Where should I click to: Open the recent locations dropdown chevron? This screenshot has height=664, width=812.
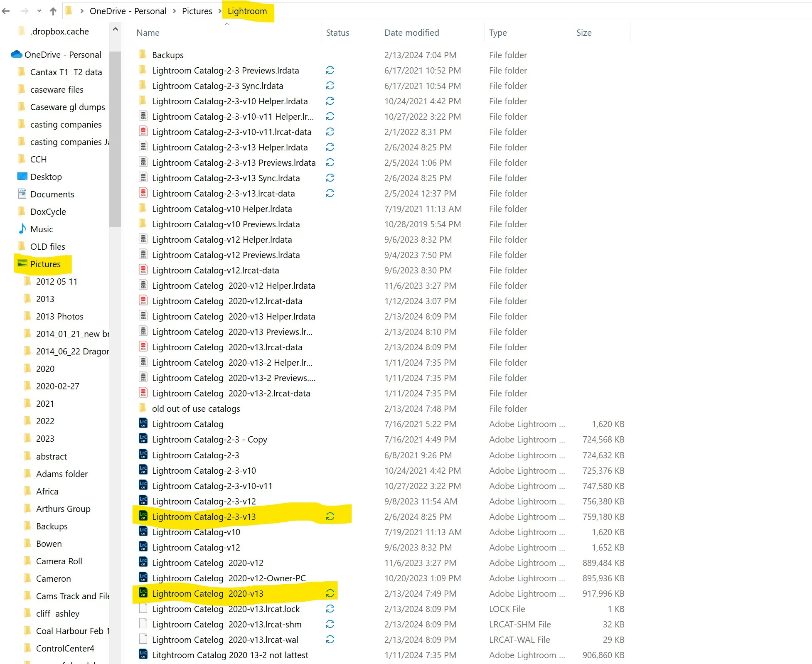[x=39, y=11]
